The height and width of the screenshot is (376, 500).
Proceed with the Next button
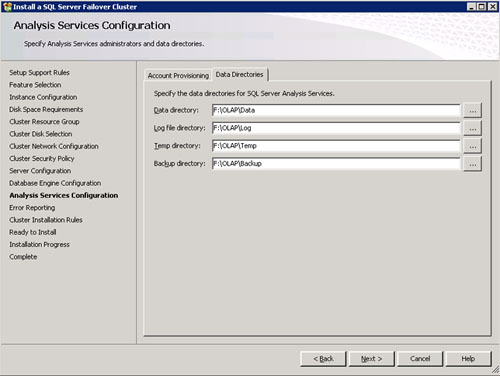(x=372, y=359)
